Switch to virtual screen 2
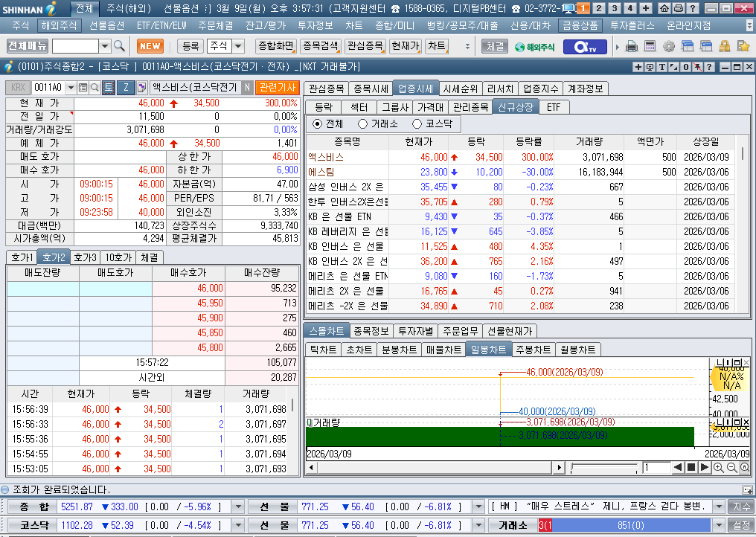The height and width of the screenshot is (537, 756). (598, 8)
